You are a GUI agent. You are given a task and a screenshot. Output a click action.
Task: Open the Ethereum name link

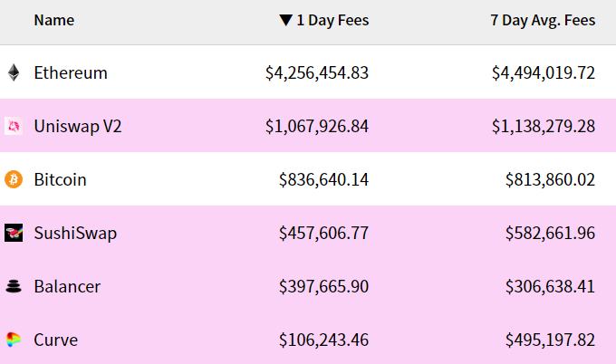pos(71,72)
